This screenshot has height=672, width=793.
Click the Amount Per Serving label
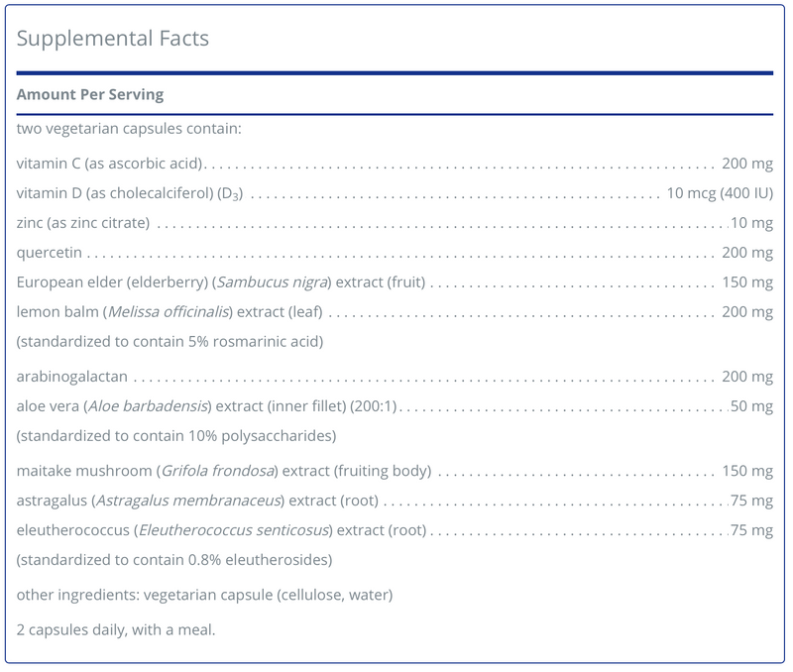(90, 95)
